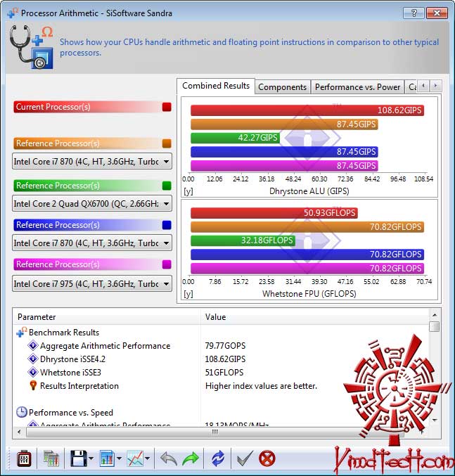Viewport: 455px width, 476px height.
Task: Go forward with the green arrow
Action: pyautogui.click(x=191, y=458)
